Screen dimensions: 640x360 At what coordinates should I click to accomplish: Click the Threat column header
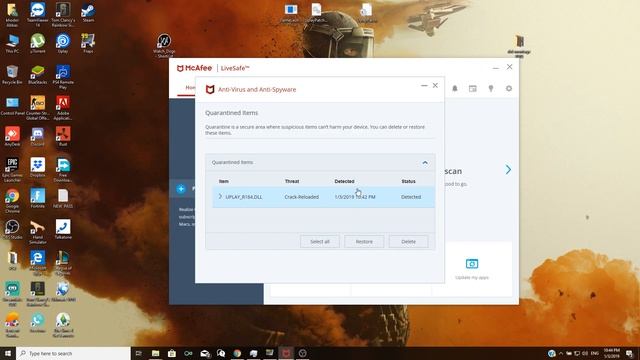click(x=292, y=181)
